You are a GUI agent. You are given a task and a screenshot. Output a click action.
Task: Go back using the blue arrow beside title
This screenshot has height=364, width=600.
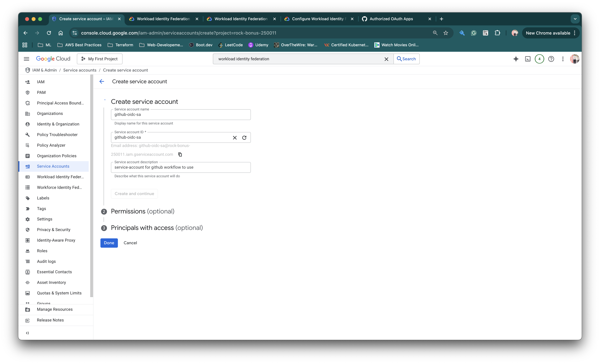pos(102,81)
